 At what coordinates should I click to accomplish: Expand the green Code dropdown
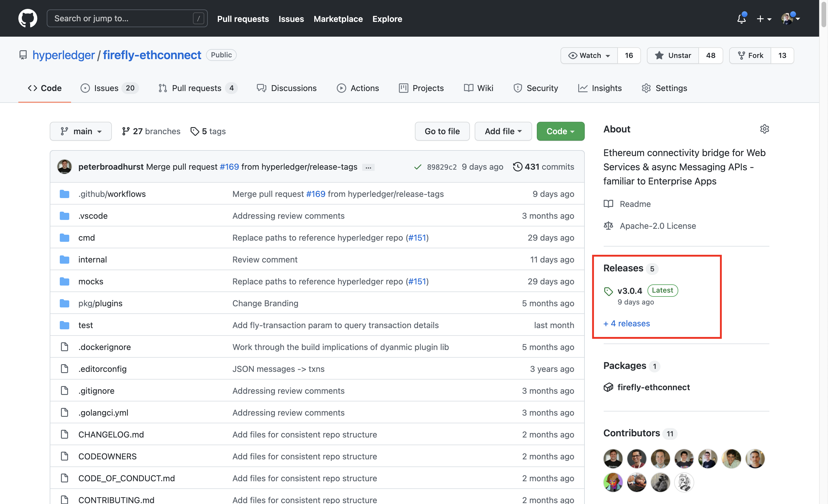560,131
